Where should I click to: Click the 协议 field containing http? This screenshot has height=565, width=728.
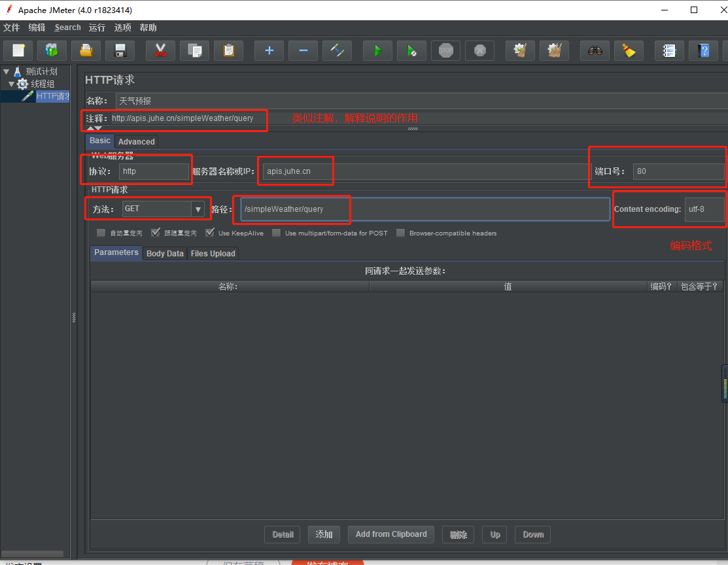pyautogui.click(x=154, y=171)
